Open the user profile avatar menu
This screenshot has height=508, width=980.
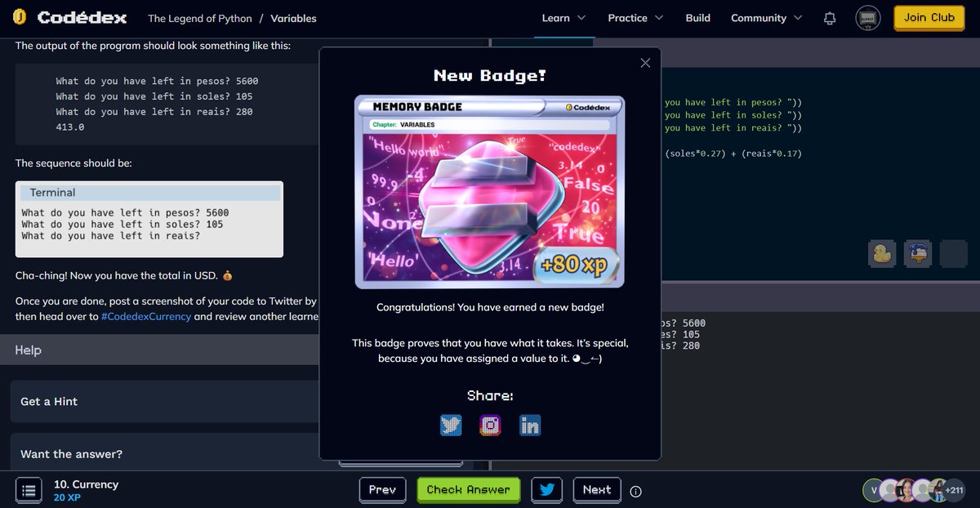pyautogui.click(x=867, y=18)
